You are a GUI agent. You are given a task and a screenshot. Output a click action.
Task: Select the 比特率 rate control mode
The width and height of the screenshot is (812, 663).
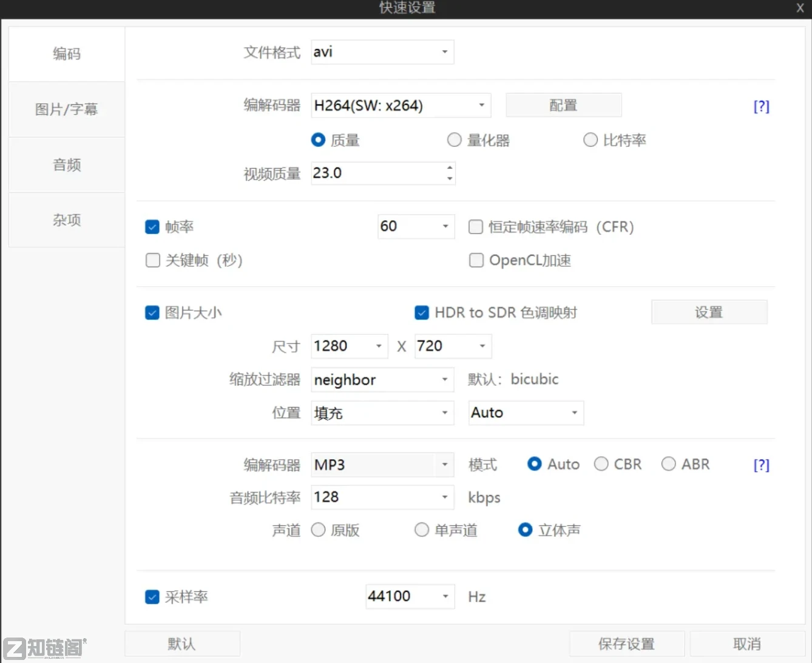point(590,140)
